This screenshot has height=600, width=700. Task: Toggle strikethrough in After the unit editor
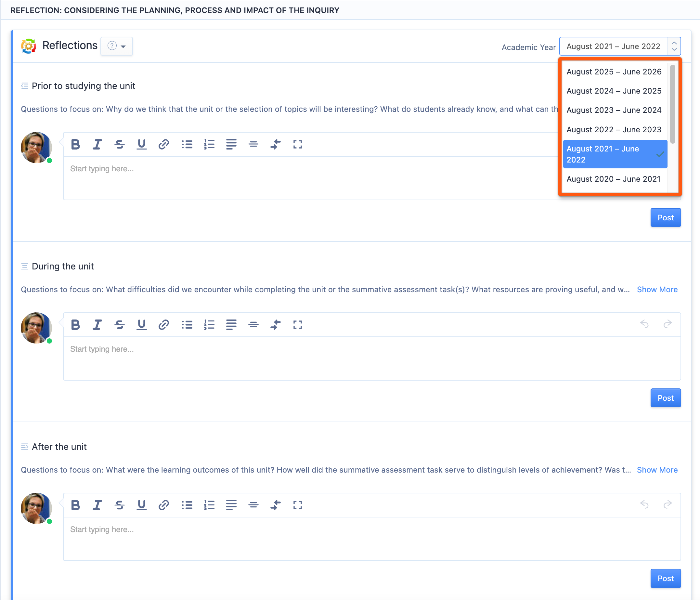tap(119, 505)
